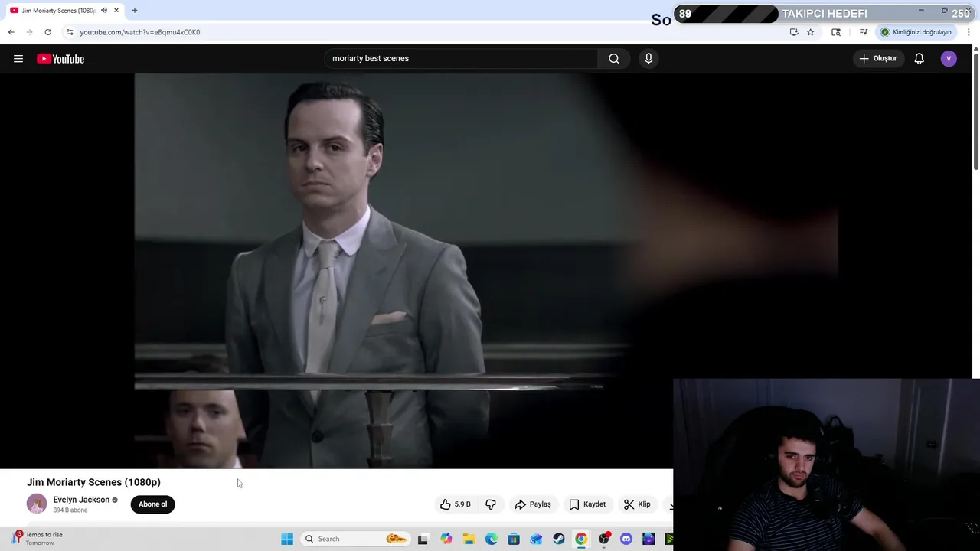This screenshot has width=980, height=551.
Task: Start voice search with microphone icon
Action: point(648,58)
